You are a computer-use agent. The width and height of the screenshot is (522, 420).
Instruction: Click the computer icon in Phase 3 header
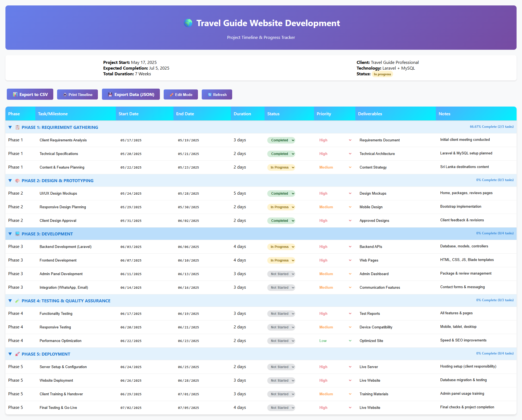pyautogui.click(x=17, y=234)
